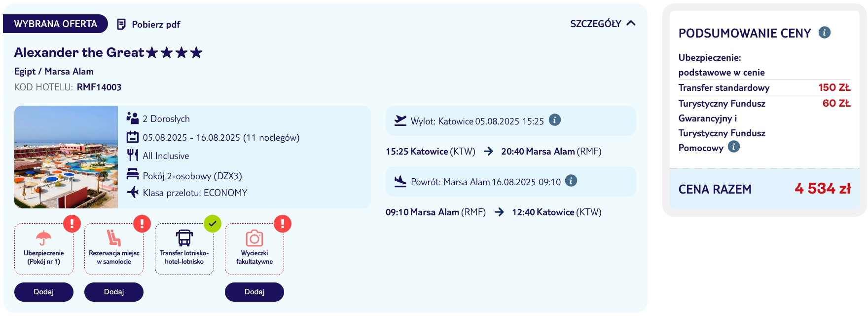Collapse the Szczegóły details section

603,24
